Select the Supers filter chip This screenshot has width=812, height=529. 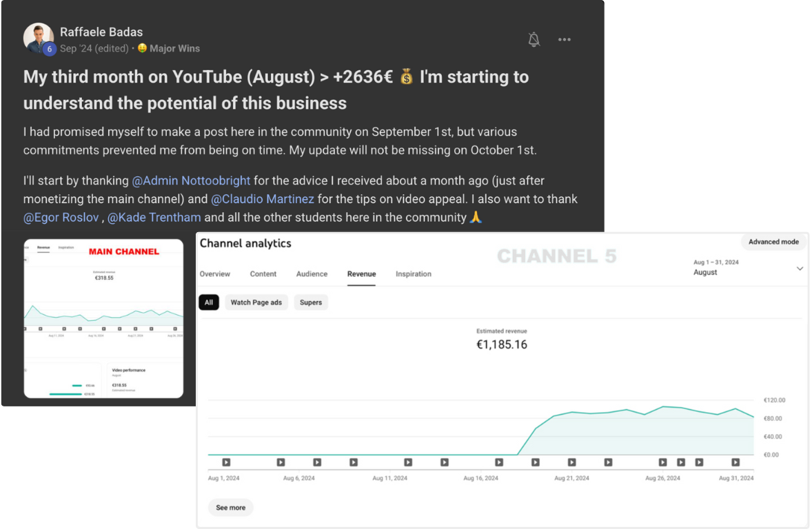click(311, 302)
